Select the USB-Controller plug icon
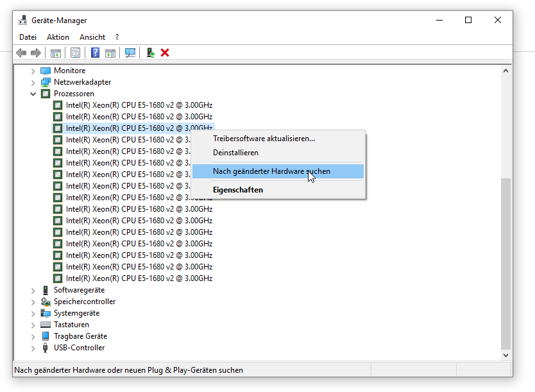This screenshot has height=392, width=535. tap(46, 348)
